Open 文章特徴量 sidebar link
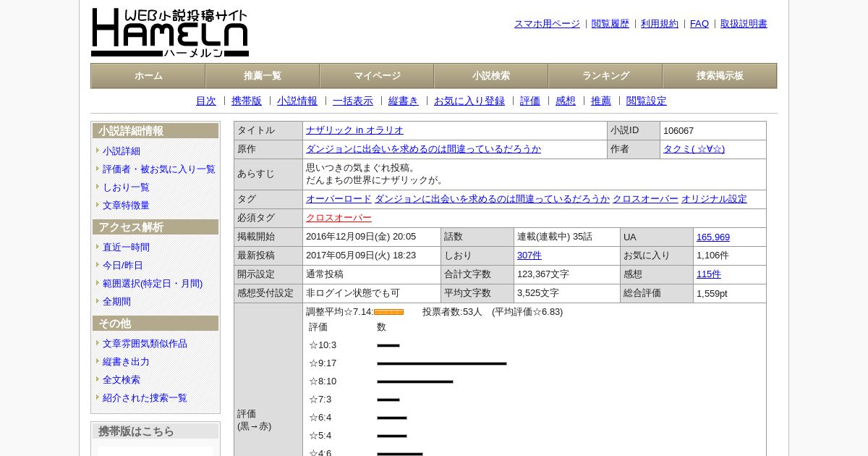The image size is (868, 456). (x=126, y=206)
